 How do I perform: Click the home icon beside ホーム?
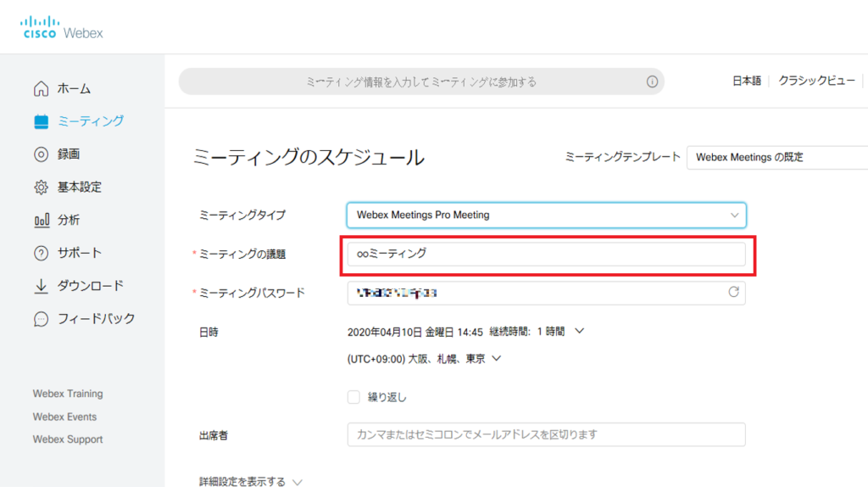[41, 88]
